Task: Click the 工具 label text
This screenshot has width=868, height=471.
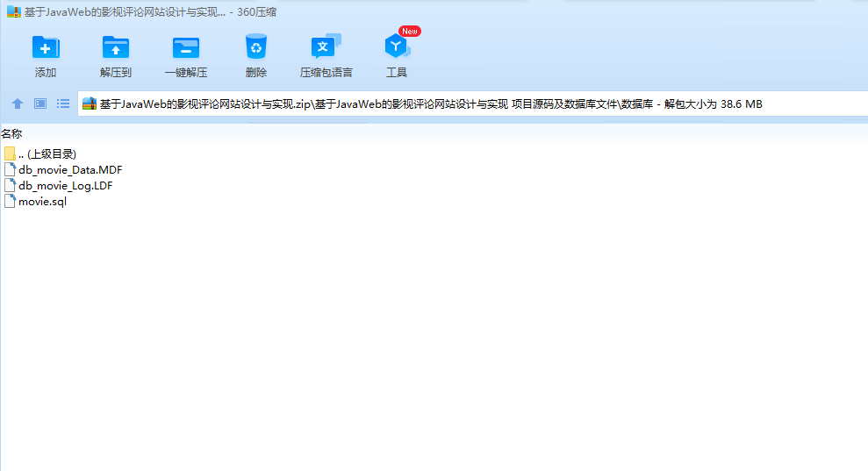Action: pyautogui.click(x=397, y=73)
